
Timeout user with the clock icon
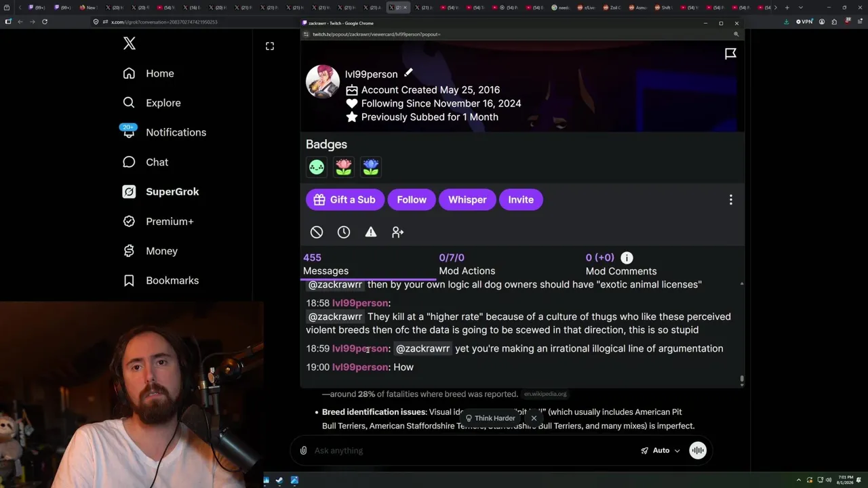(344, 232)
